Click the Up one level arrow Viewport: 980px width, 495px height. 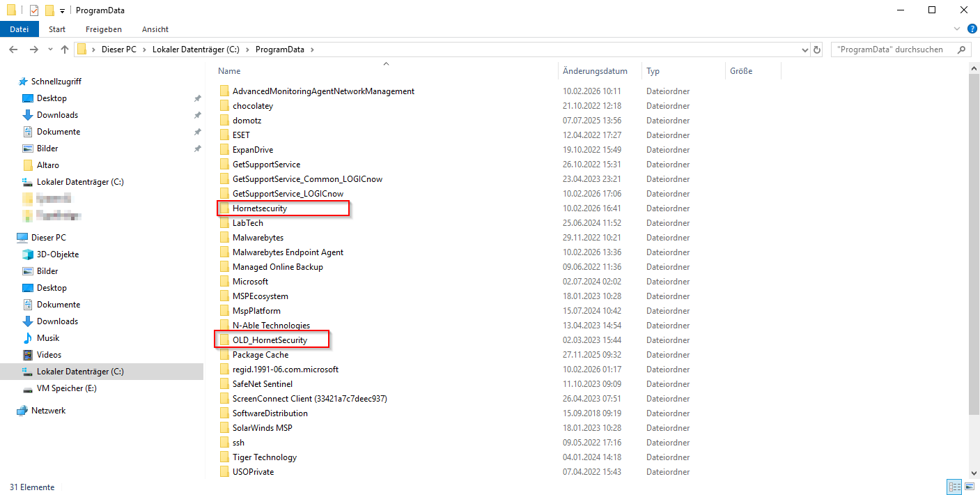click(x=65, y=49)
